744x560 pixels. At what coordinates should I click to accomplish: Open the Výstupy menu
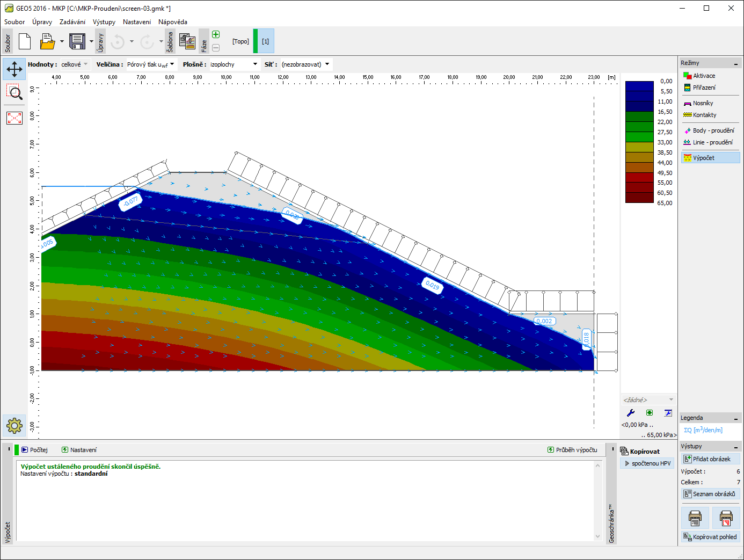coord(104,22)
